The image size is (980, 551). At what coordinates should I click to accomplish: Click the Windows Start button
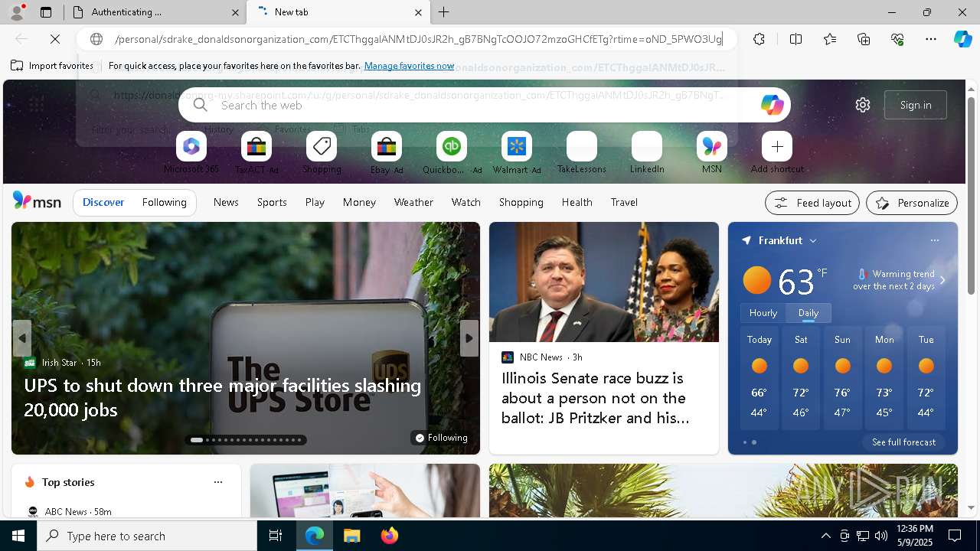[x=18, y=536]
